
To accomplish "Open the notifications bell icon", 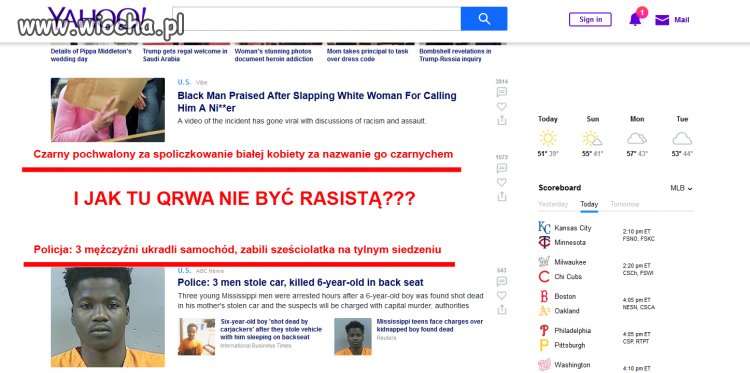I will pos(635,20).
